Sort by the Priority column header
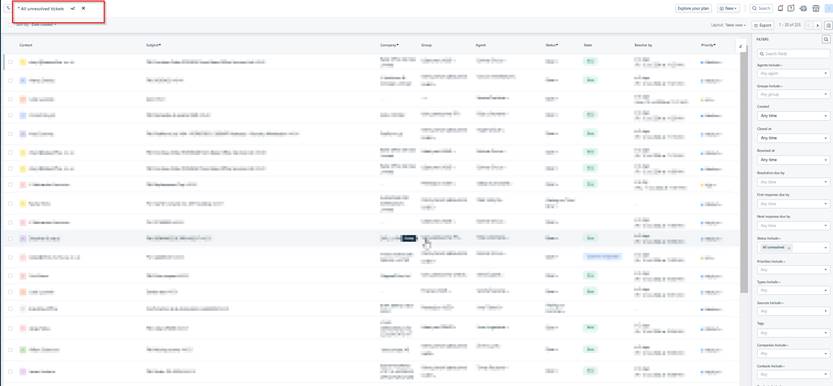 tap(708, 45)
